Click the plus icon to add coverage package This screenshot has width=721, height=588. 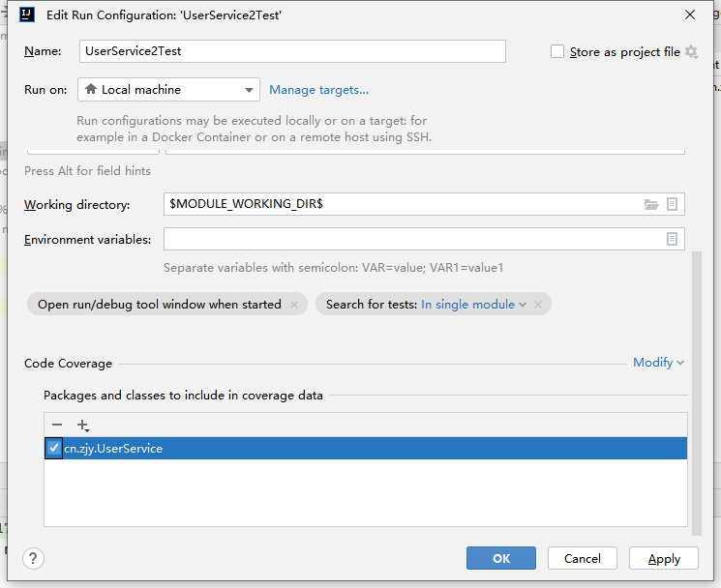pyautogui.click(x=82, y=425)
